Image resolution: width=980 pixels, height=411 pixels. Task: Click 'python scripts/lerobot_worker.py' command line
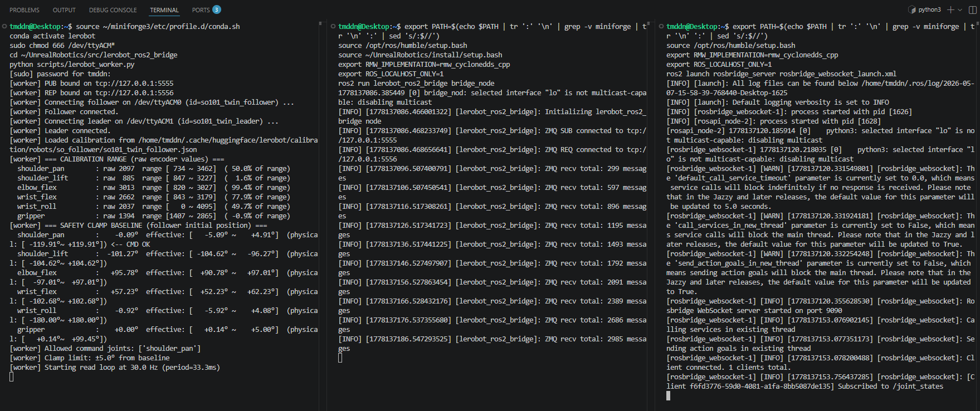(72, 64)
